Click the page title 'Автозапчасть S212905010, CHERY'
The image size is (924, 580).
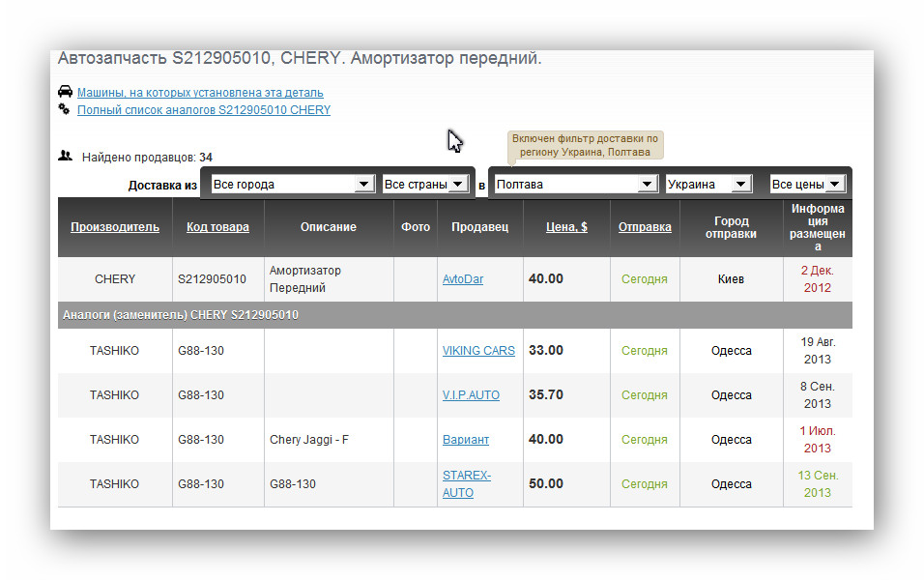[x=300, y=58]
